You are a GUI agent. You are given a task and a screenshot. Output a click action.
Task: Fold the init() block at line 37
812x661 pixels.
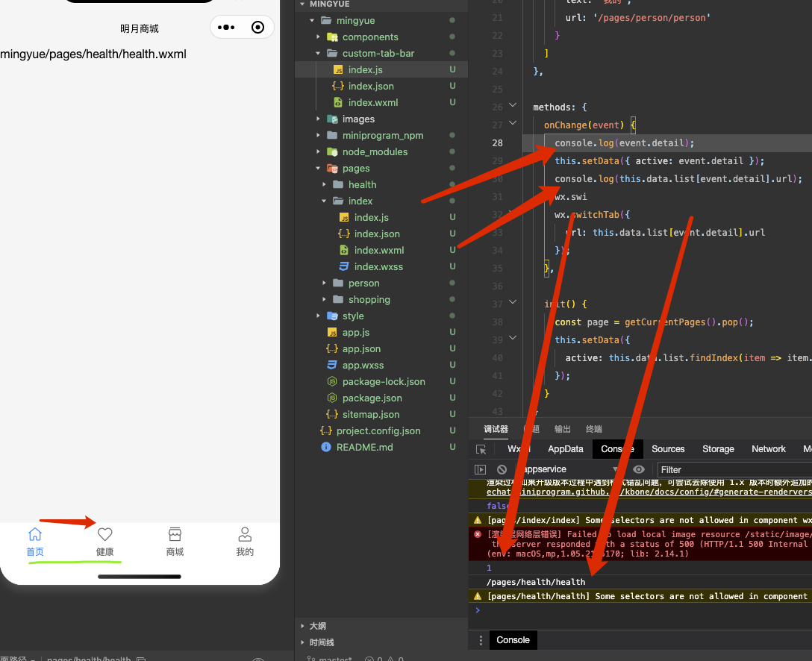click(x=513, y=302)
